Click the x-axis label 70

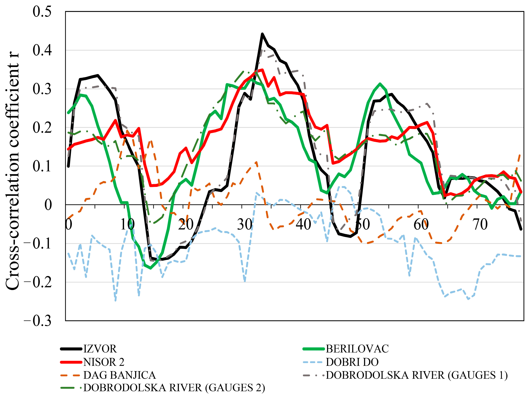coord(480,224)
